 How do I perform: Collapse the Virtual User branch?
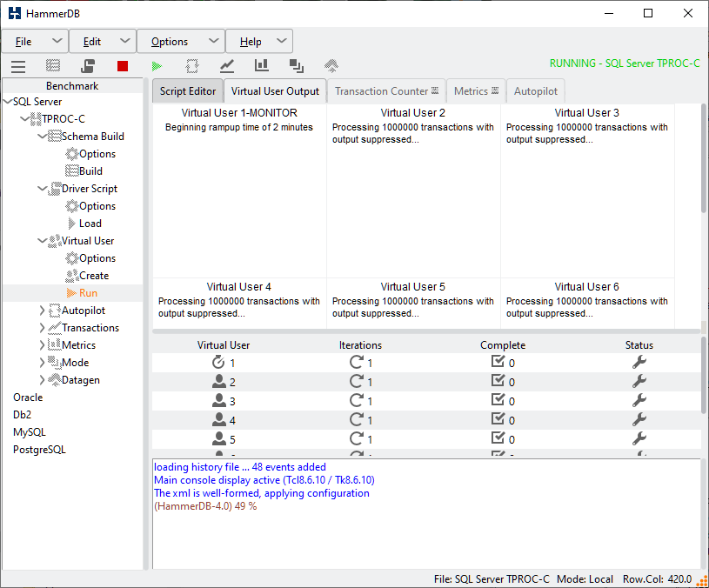42,241
